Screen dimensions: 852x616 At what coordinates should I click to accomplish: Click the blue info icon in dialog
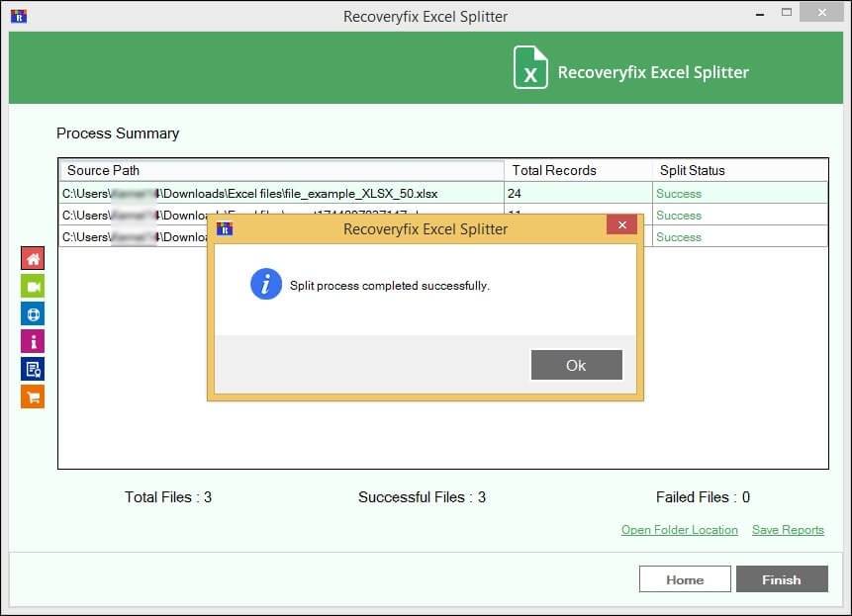click(266, 284)
